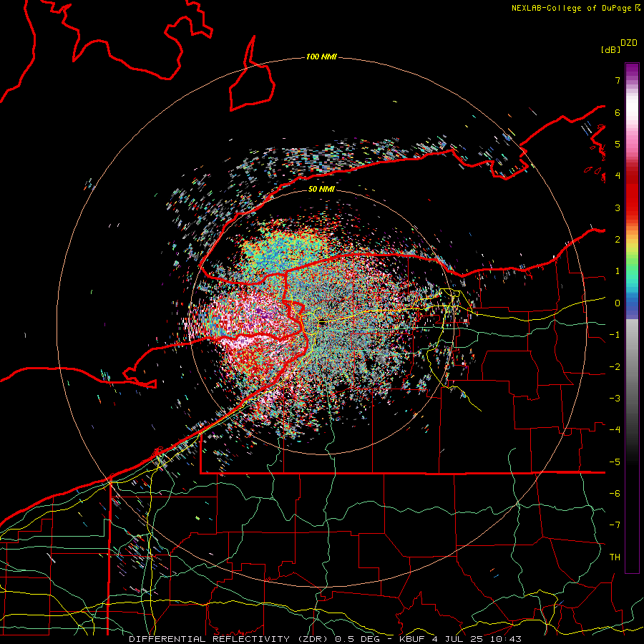
Task: Click the -6 value on color scale
Action: click(x=615, y=494)
